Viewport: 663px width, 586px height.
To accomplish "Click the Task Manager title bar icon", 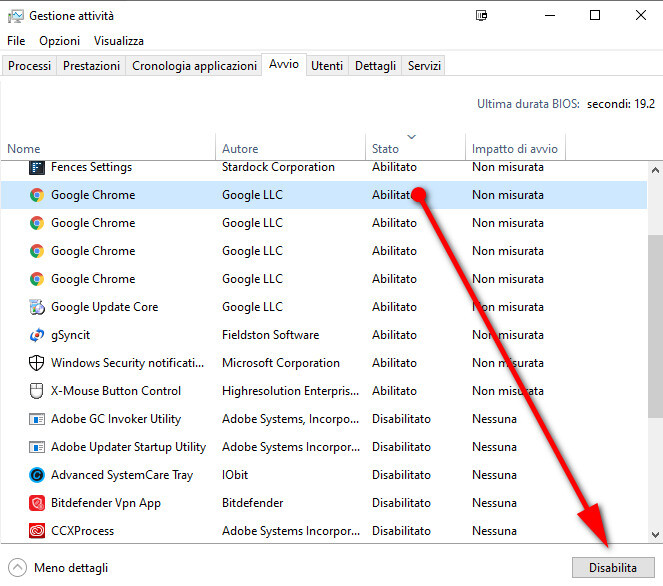I will pyautogui.click(x=16, y=16).
